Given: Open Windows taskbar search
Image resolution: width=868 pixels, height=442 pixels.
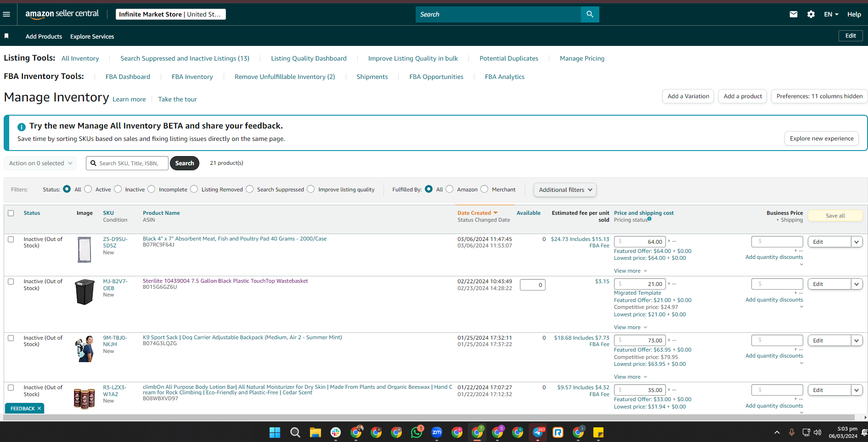Looking at the screenshot, I should [x=295, y=432].
